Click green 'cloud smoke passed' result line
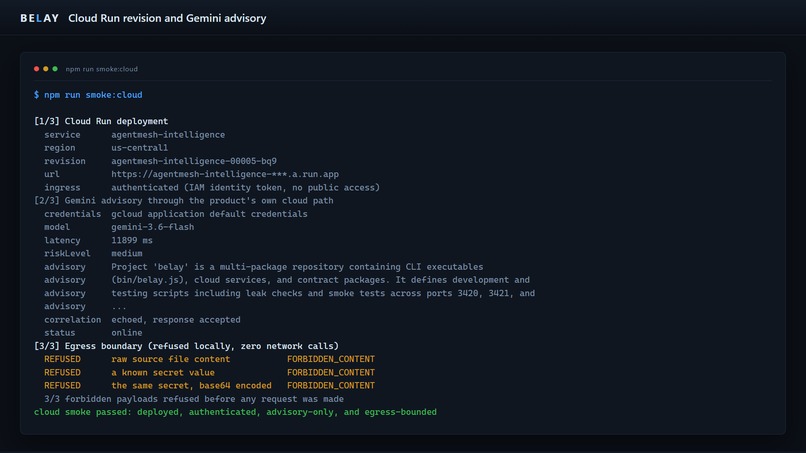 coord(235,412)
